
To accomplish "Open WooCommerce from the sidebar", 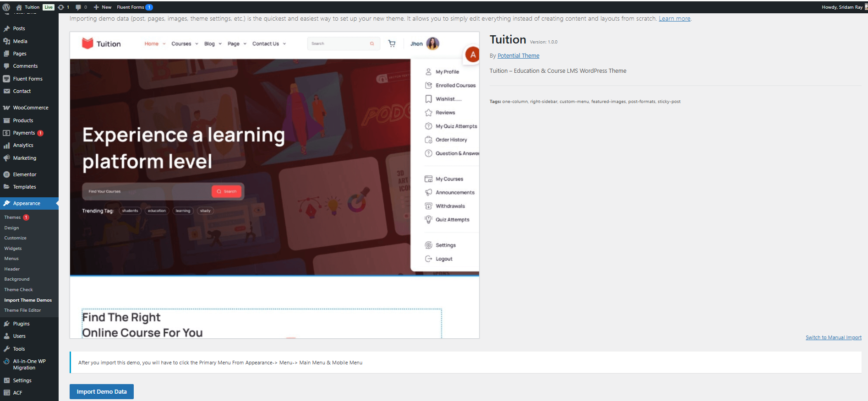I will click(x=30, y=108).
